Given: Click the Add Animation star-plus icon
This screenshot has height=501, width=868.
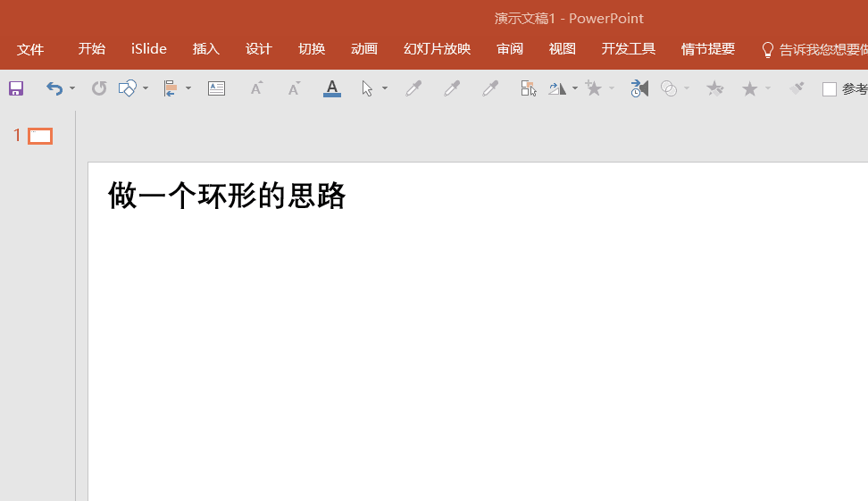Looking at the screenshot, I should 594,88.
